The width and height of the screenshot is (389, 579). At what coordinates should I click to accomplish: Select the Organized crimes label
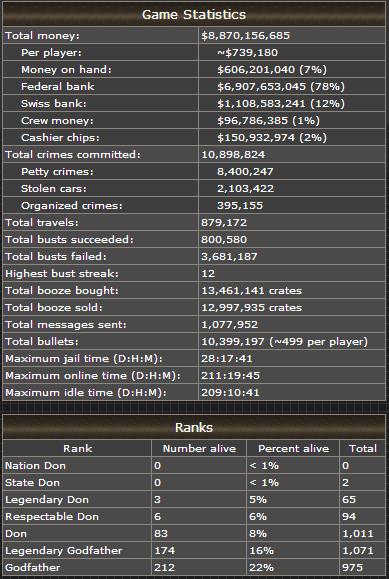(x=72, y=206)
